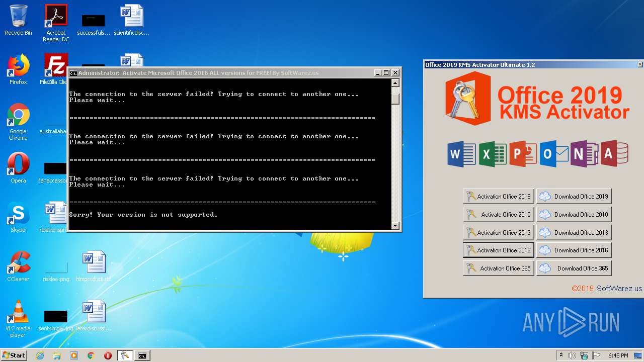Launch Google Chrome desktop shortcut
644x362 pixels.
pyautogui.click(x=18, y=122)
